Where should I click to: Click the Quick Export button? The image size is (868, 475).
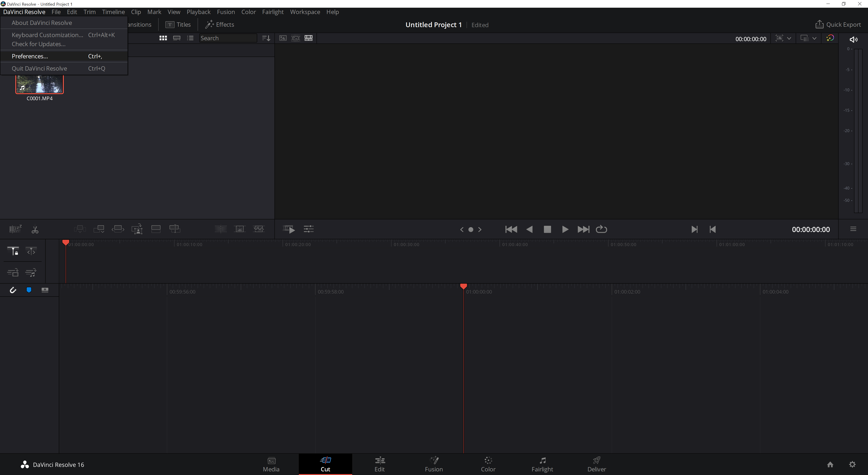tap(838, 25)
